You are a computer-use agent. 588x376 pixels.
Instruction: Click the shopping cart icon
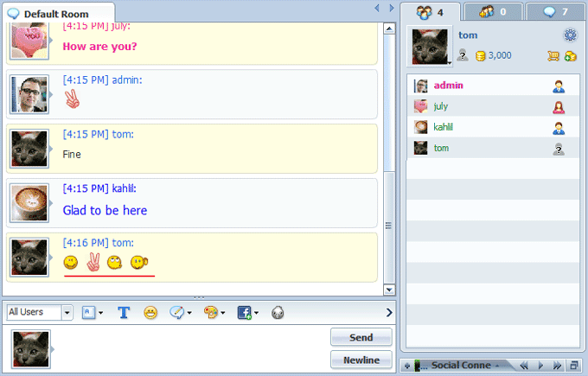(553, 55)
